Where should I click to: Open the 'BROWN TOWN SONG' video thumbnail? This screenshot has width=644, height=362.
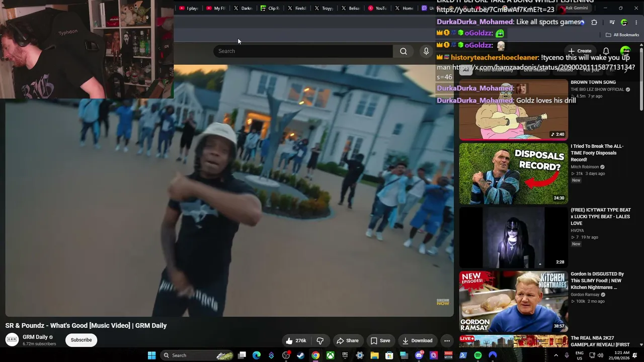coord(514,110)
